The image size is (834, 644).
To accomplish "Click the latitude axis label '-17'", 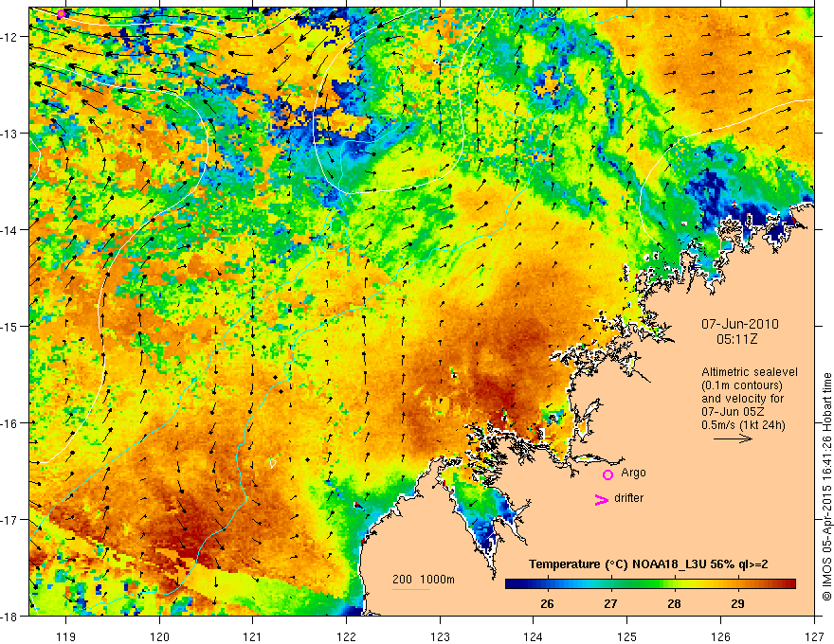I will [10, 520].
